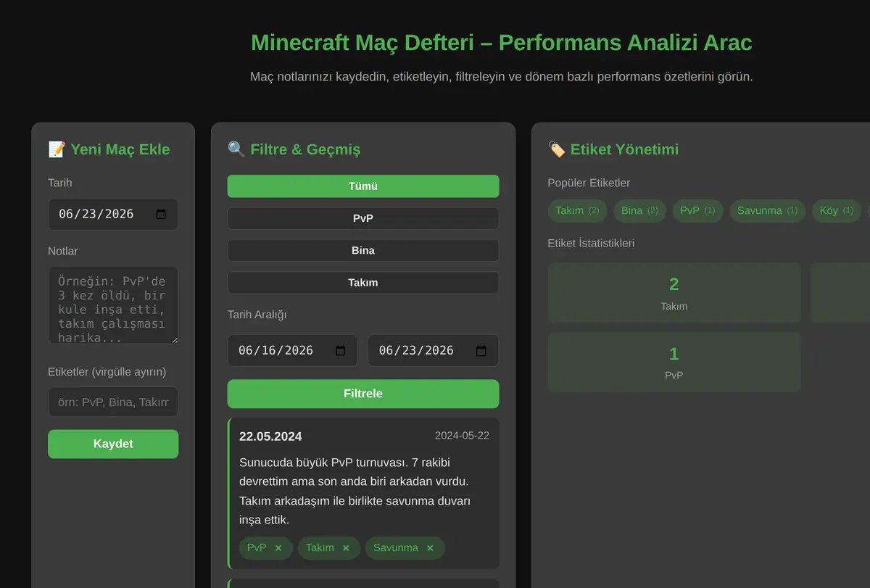Click popular tag PvP (1)
The height and width of the screenshot is (588, 870).
coord(697,211)
